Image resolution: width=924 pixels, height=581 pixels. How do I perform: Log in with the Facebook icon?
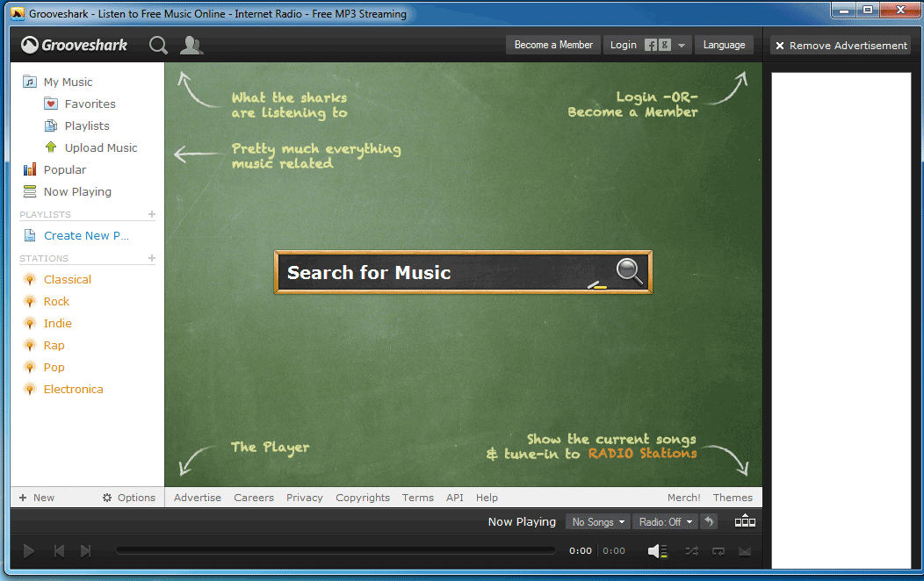(x=651, y=45)
